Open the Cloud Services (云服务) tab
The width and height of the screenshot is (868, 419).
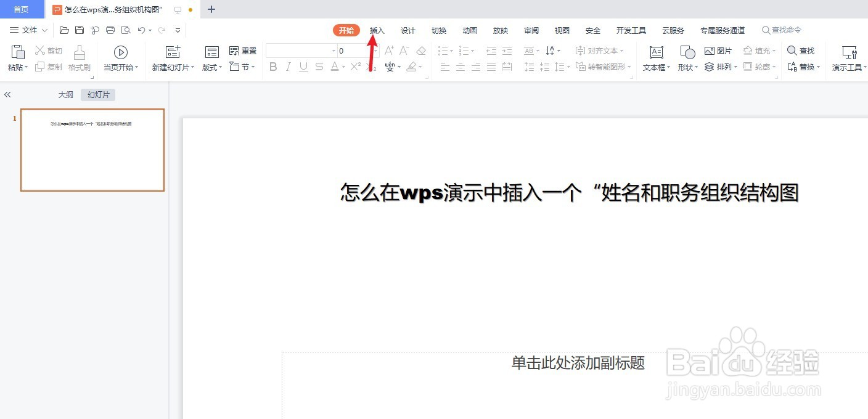pos(673,30)
